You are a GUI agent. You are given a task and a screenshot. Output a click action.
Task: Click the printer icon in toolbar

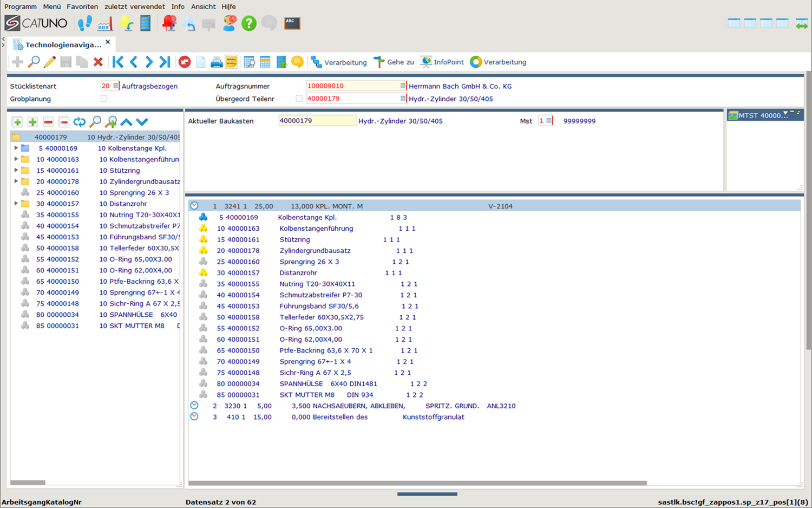[x=217, y=62]
